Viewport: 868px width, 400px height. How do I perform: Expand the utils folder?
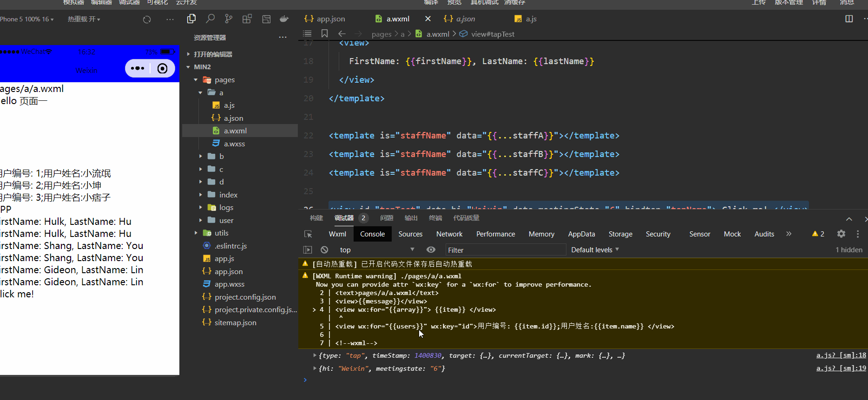221,233
